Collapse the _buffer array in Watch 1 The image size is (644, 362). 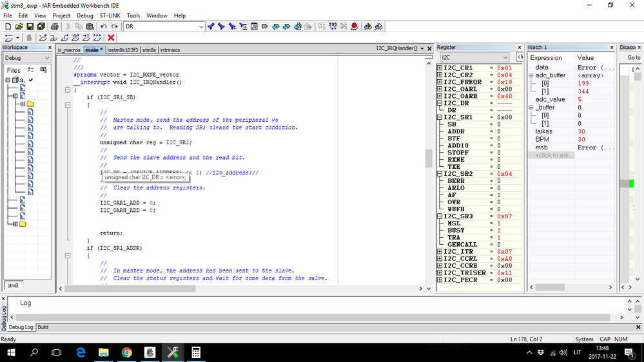(531, 108)
